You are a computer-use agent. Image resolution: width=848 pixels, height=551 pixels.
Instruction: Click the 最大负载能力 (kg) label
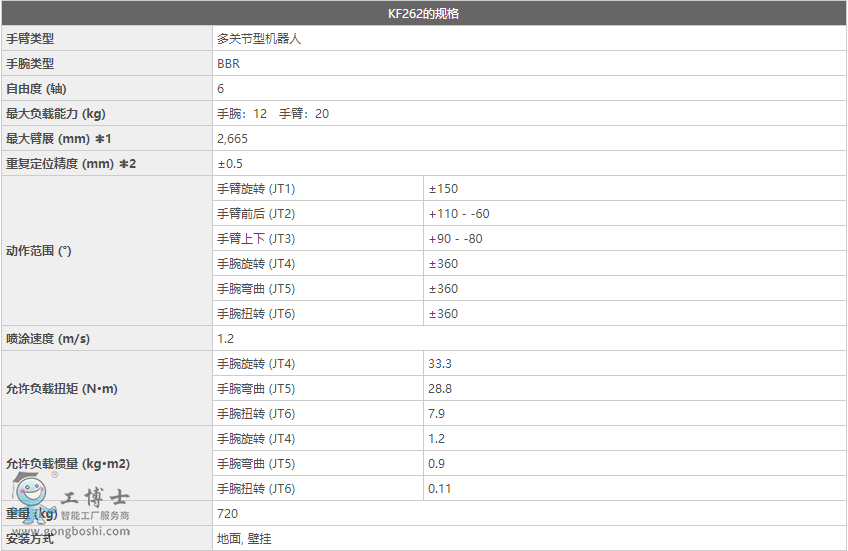click(56, 114)
